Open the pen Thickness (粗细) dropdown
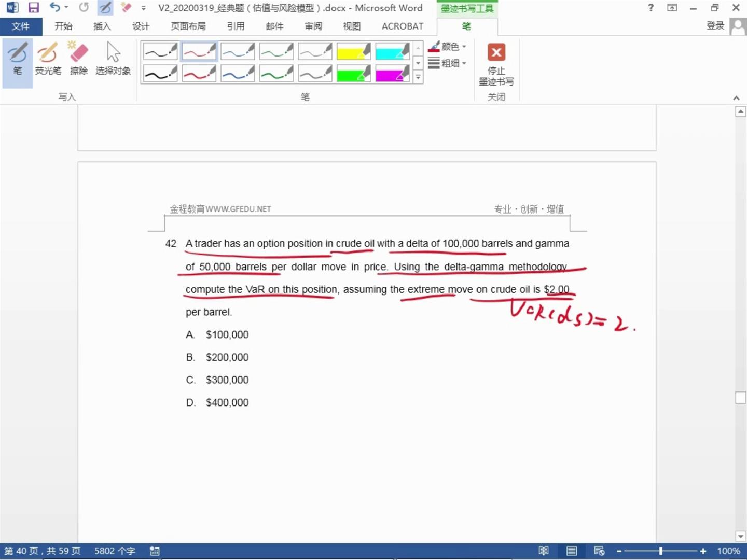This screenshot has height=560, width=747. 447,63
